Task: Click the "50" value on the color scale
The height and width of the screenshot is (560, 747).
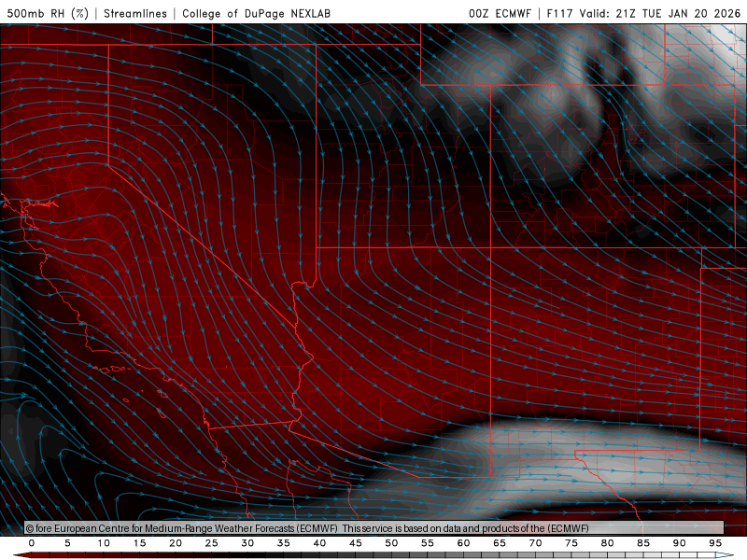Action: pos(391,543)
